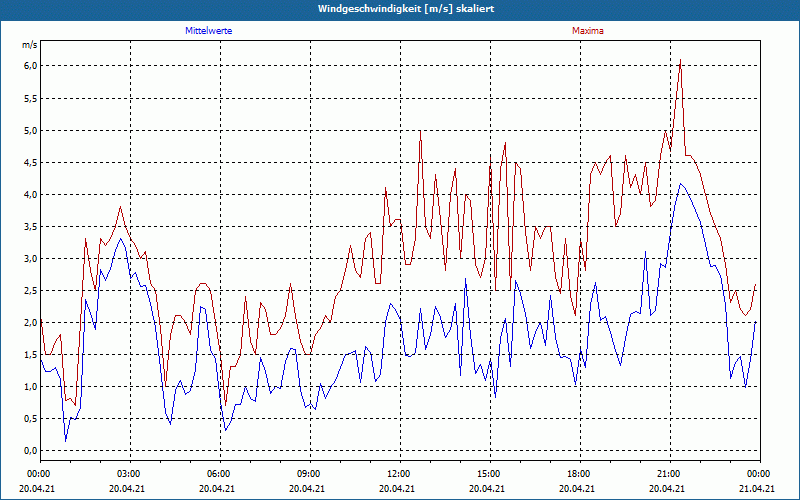The image size is (800, 500).
Task: Click the '06:00' time axis label
Action: tap(217, 474)
